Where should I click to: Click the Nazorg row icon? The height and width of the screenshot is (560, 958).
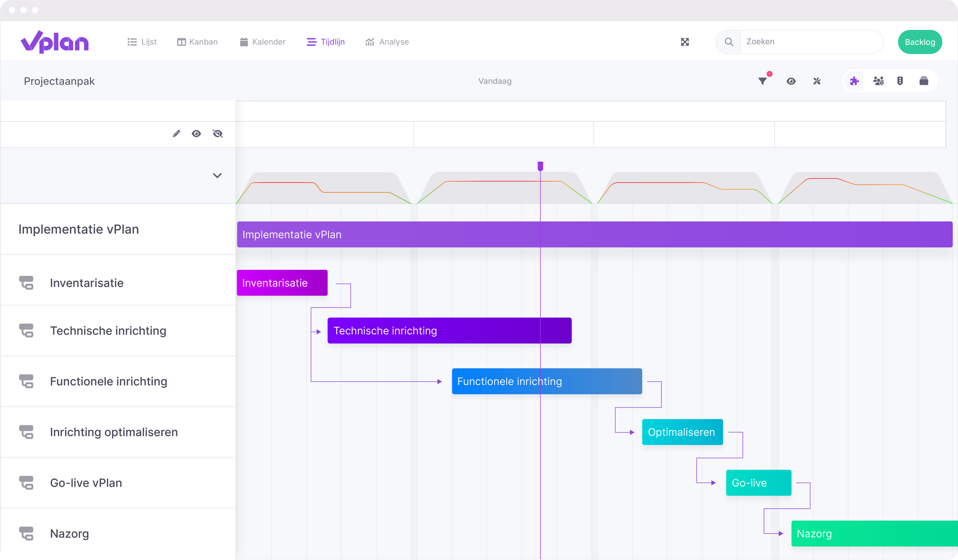pos(27,534)
